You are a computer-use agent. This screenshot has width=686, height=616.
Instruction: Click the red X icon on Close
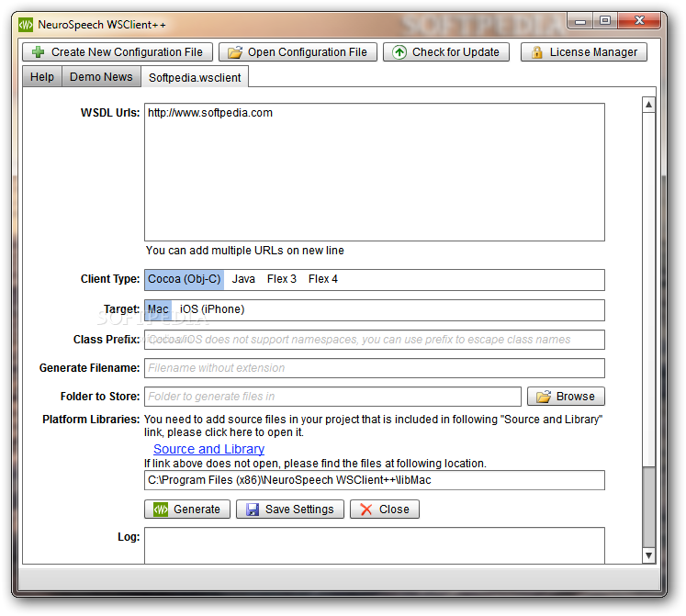coord(365,510)
